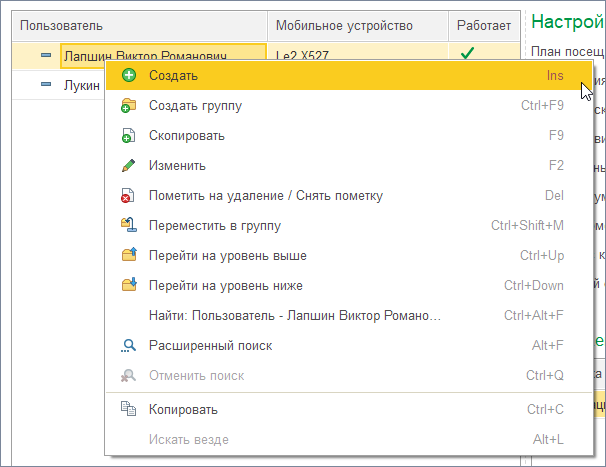The height and width of the screenshot is (467, 606).
Task: Click the green plus Создать icon
Action: pyautogui.click(x=128, y=75)
